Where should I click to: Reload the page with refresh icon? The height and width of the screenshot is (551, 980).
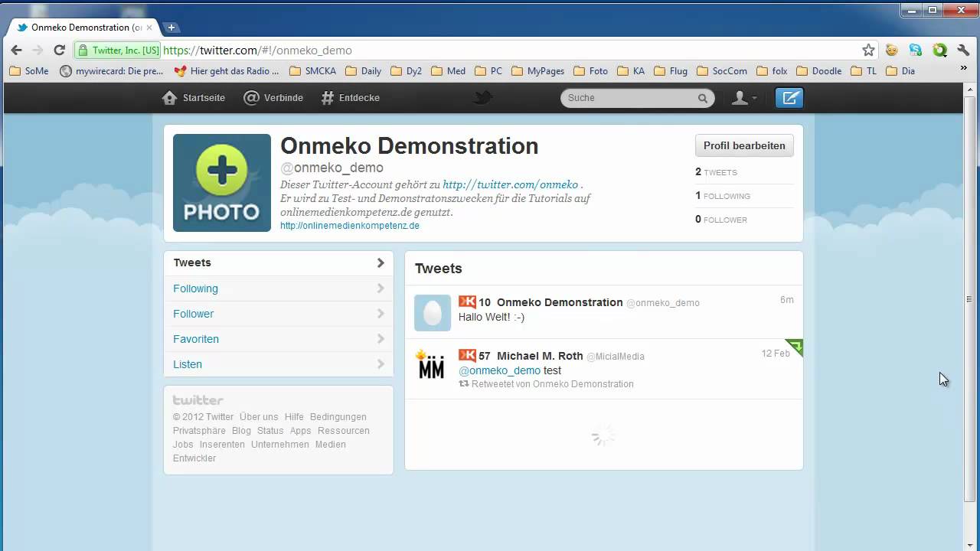click(59, 50)
